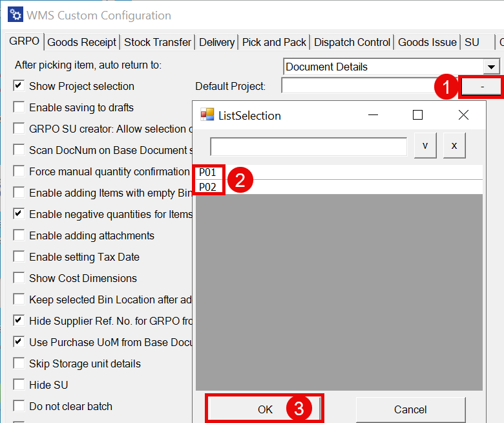Check Do not clear batch
The width and height of the screenshot is (504, 423).
[x=19, y=406]
